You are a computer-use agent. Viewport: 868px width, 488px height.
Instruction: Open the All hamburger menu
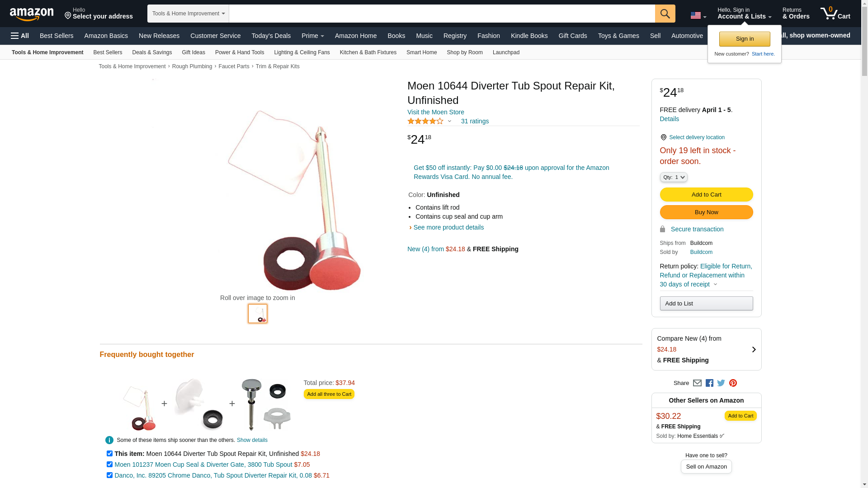pyautogui.click(x=20, y=36)
